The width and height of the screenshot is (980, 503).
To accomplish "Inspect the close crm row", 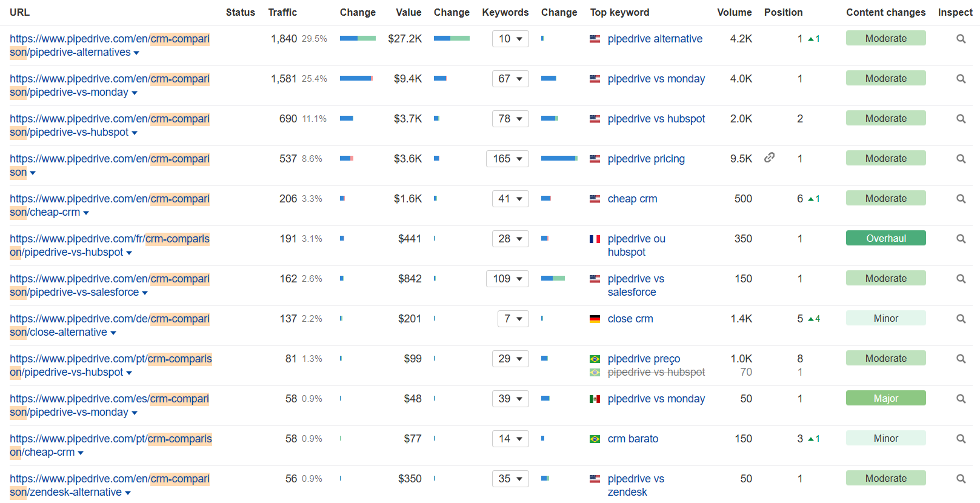I will pyautogui.click(x=961, y=319).
